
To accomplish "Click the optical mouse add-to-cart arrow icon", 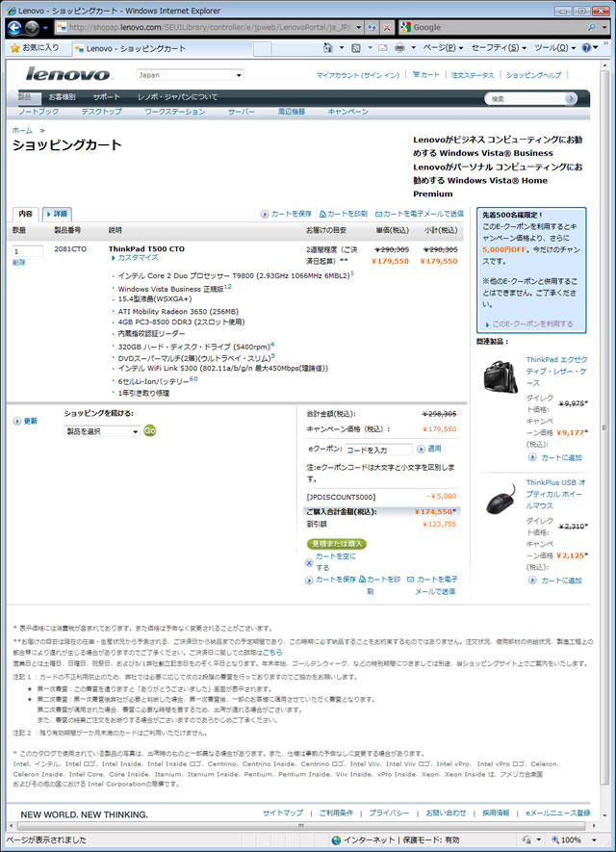I will [x=533, y=581].
